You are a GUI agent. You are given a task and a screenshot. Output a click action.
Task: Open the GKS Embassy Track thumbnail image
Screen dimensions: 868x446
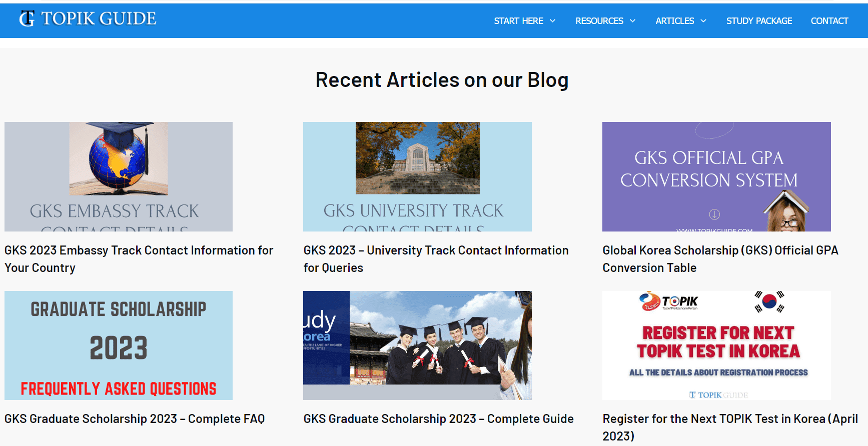pos(119,176)
